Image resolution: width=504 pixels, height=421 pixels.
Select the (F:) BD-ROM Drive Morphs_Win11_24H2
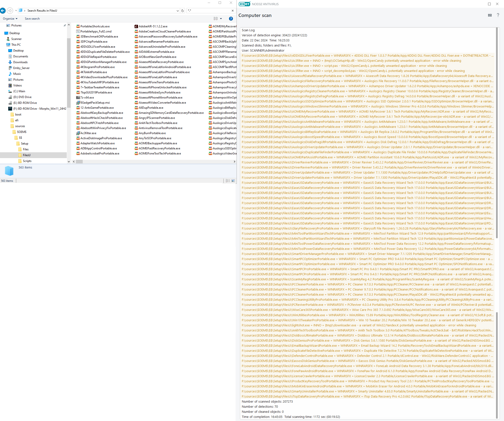pos(40,109)
